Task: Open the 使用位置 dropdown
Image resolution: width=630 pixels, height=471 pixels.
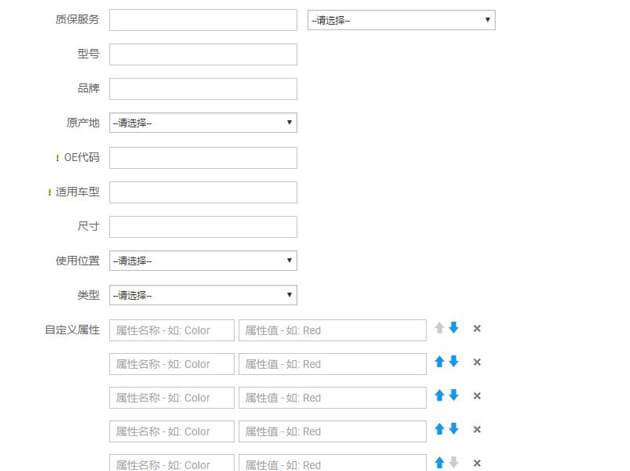Action: coord(203,261)
